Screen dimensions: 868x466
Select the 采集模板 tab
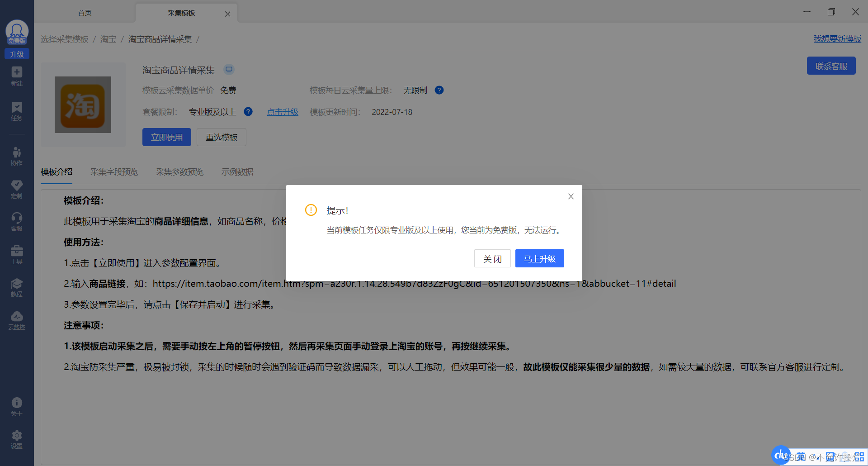click(x=181, y=13)
